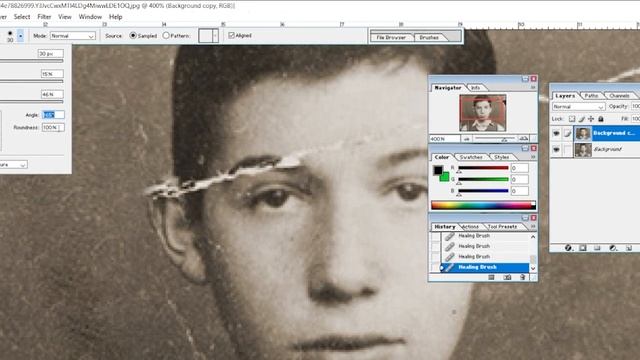Create a new layer set
This screenshot has width=640, height=360.
(x=597, y=248)
